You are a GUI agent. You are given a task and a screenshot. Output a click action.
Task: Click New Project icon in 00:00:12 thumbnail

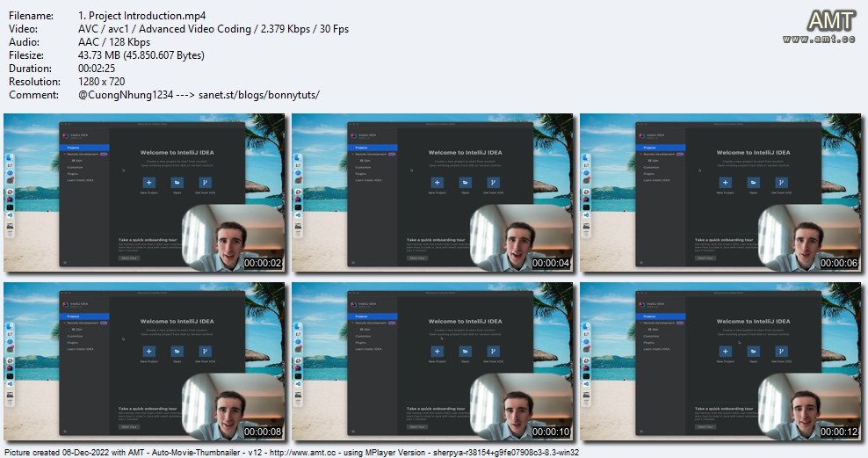(x=725, y=351)
